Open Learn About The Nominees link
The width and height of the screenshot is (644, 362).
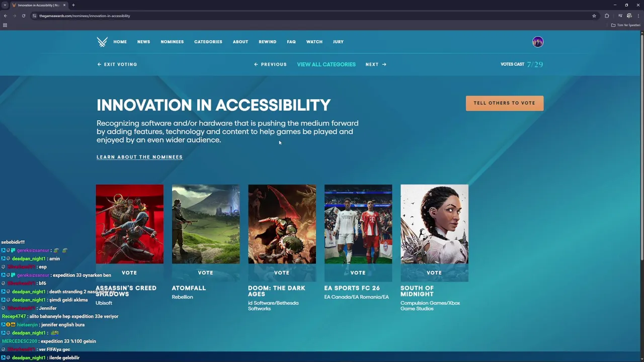[x=139, y=157]
